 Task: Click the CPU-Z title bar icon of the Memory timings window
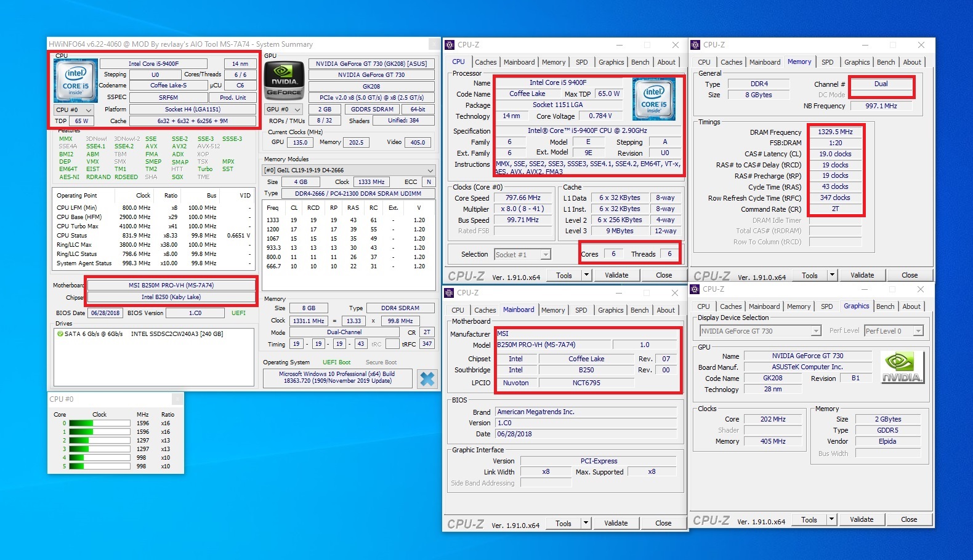click(696, 45)
